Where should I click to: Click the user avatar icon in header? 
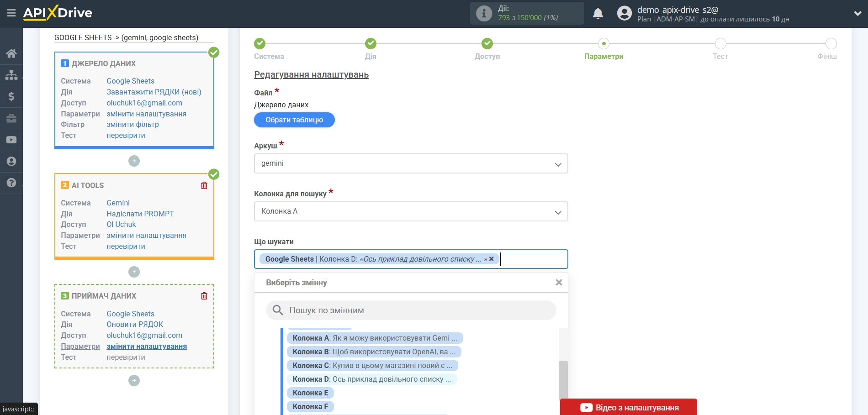click(x=624, y=13)
